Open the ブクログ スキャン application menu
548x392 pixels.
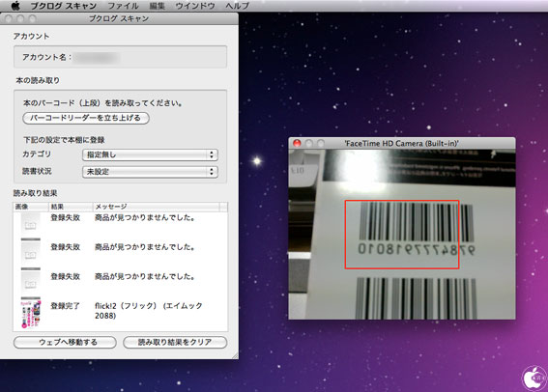(x=63, y=6)
